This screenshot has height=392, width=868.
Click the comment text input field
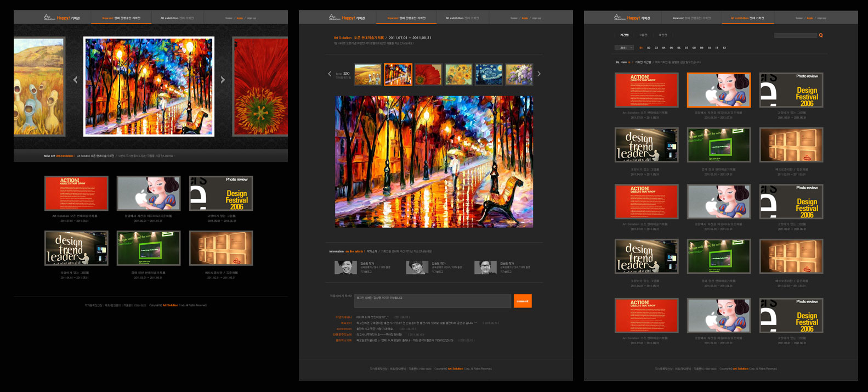(x=433, y=301)
